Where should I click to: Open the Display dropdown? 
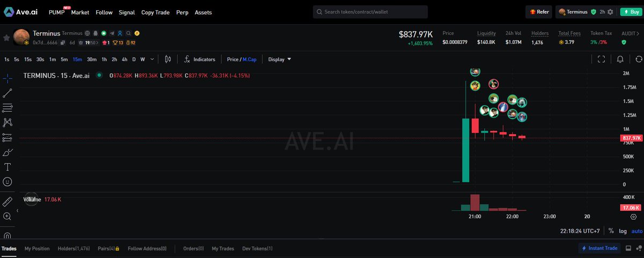point(280,60)
